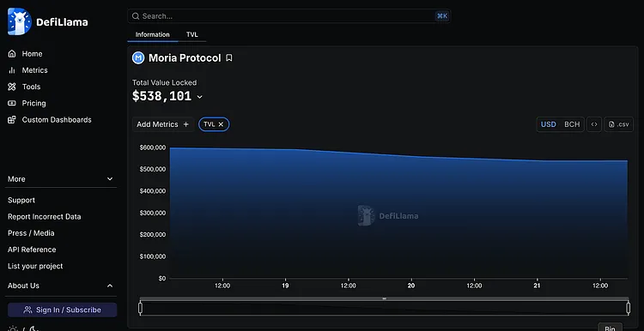The width and height of the screenshot is (644, 331).
Task: Click the DefiLlama logo icon
Action: coord(19,21)
